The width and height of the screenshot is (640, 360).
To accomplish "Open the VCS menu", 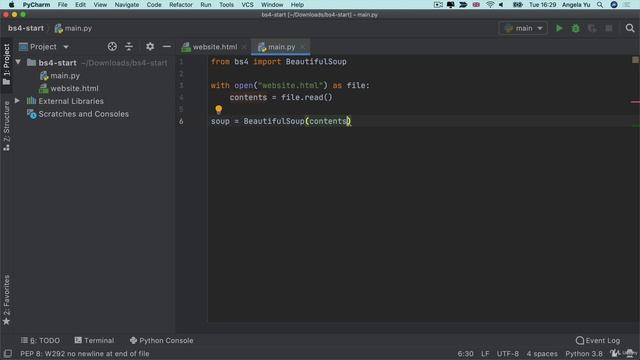I will [247, 4].
